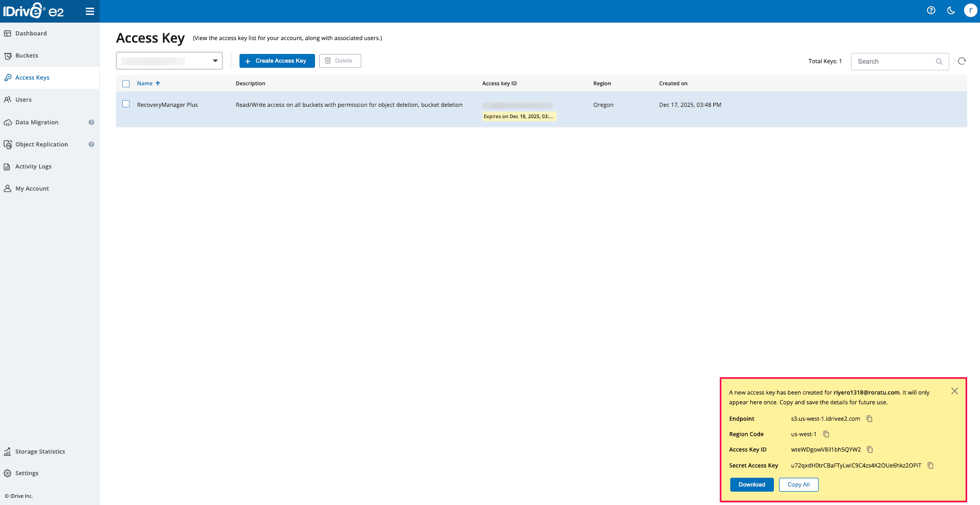This screenshot has height=505, width=980.
Task: Click the Access key ID column header
Action: tap(500, 83)
